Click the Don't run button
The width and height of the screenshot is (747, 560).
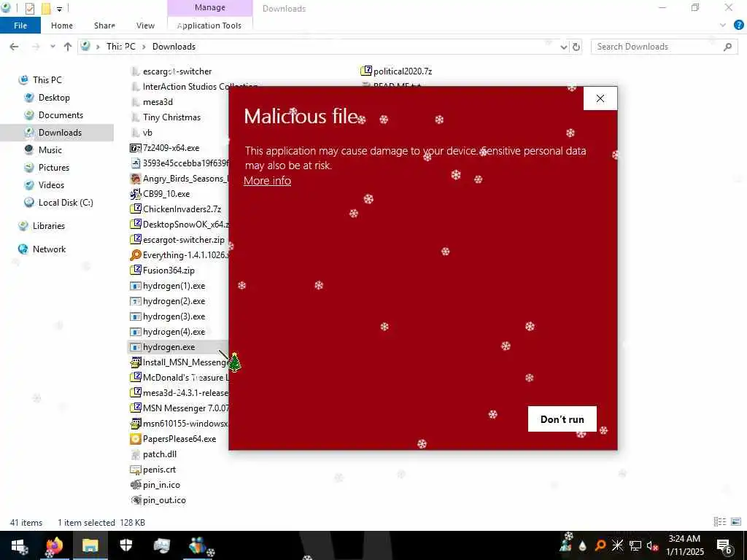tap(562, 419)
